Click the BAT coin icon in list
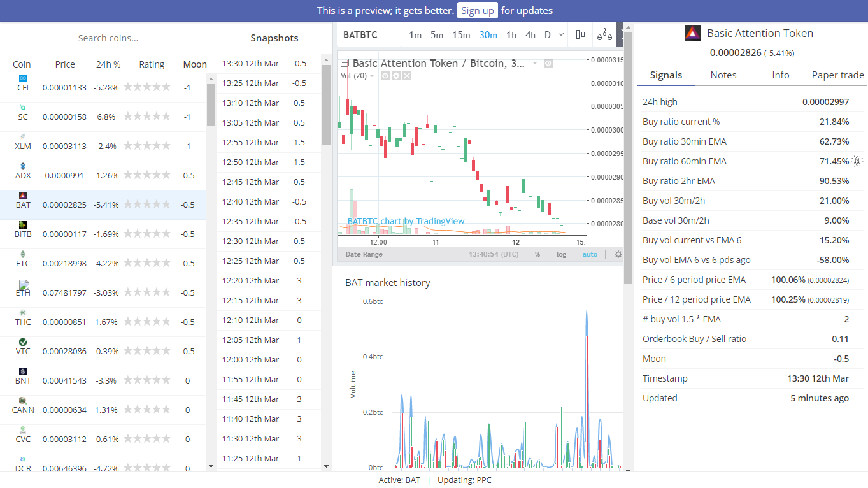The height and width of the screenshot is (488, 868). pos(23,195)
